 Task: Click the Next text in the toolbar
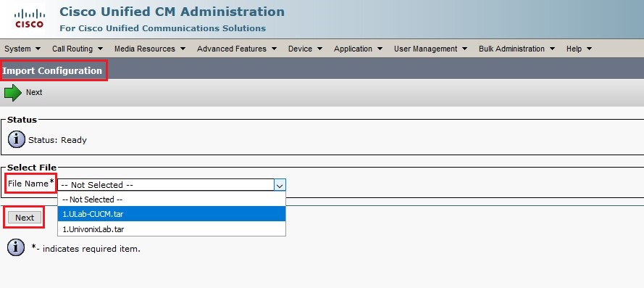click(34, 93)
